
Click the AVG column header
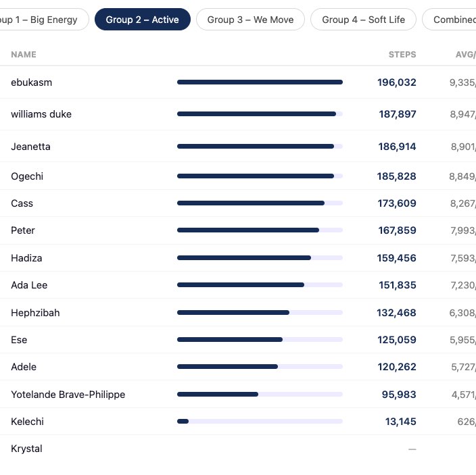click(x=465, y=55)
